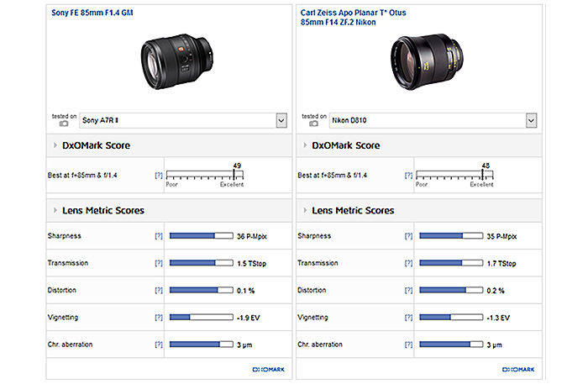588x384 pixels.
Task: Open the Zeiss Vignetting help icon
Action: 409,318
